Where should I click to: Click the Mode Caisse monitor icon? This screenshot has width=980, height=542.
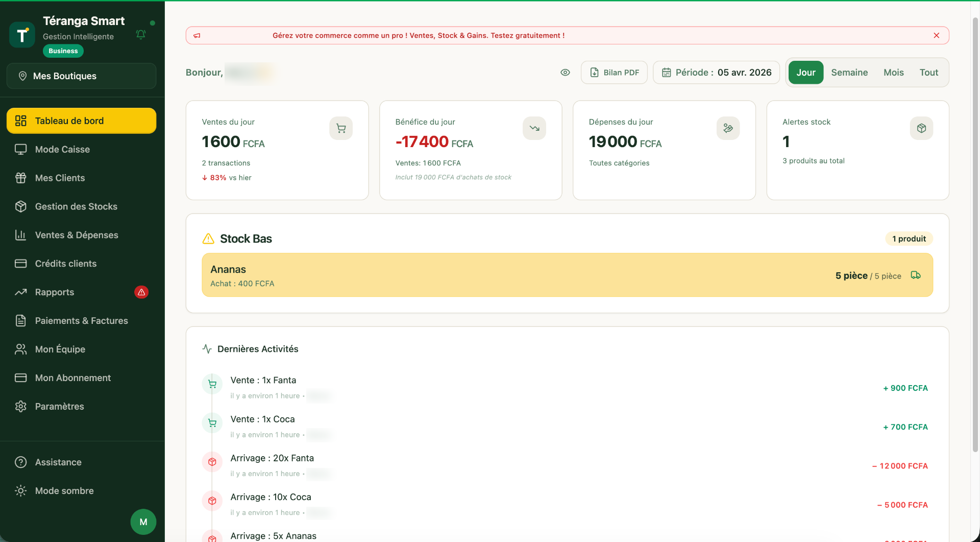pyautogui.click(x=21, y=149)
